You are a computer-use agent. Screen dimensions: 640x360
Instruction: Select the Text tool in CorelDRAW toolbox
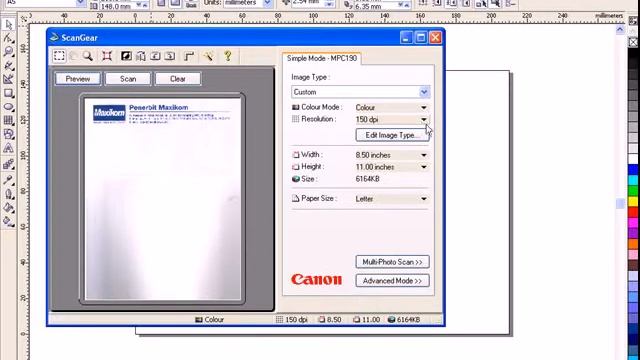point(9,148)
